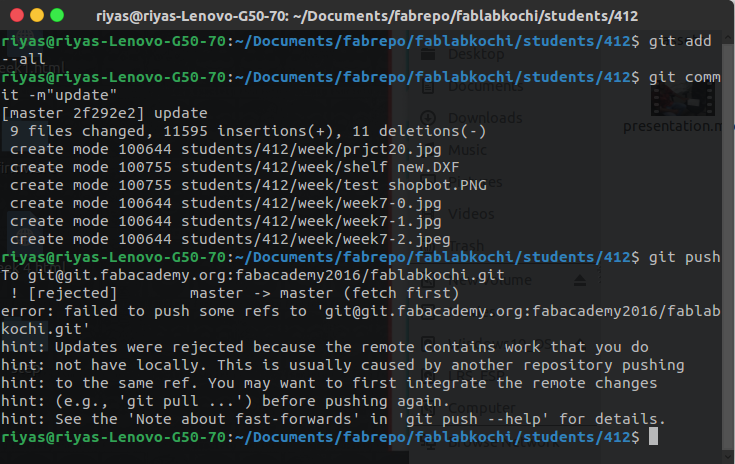Viewport: 735px width, 464px height.
Task: Maximize the terminal using green button
Action: click(x=57, y=15)
